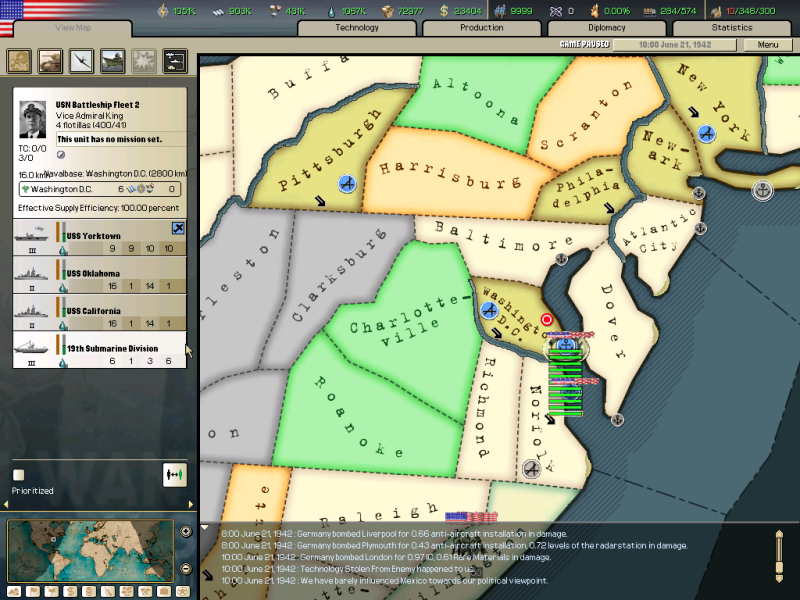Expand the message log with the triangle
Viewport: 800px width, 600px height.
coord(206,528)
